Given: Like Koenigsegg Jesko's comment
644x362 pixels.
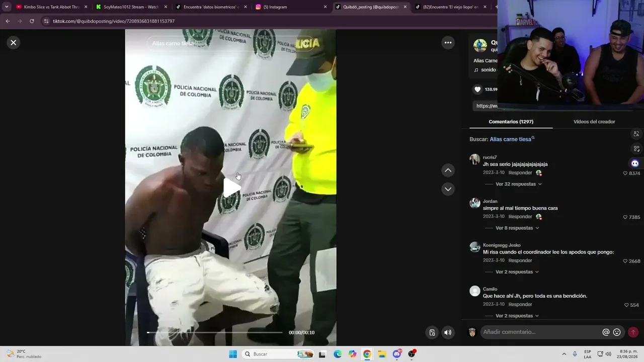Looking at the screenshot, I should 625,261.
